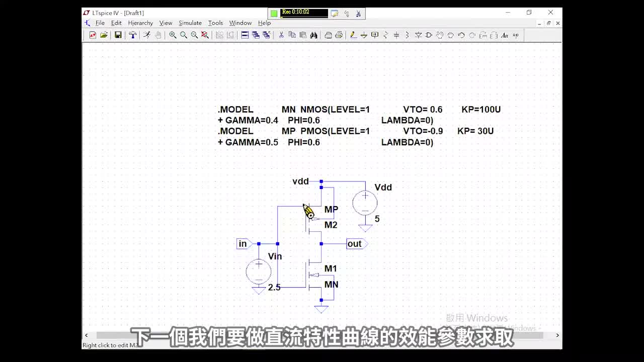The image size is (644, 362).
Task: Click the green recorder status button
Action: click(x=274, y=14)
